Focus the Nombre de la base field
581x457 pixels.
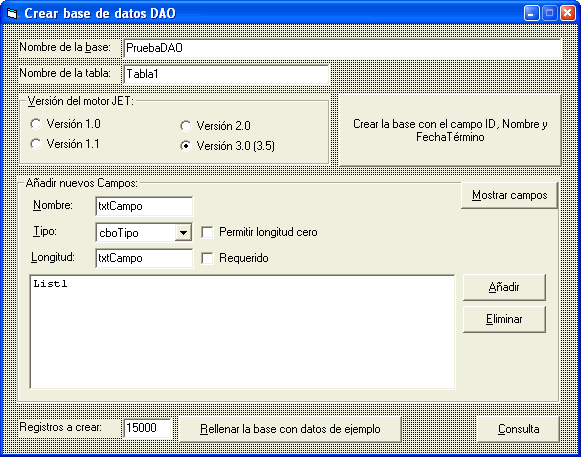pyautogui.click(x=342, y=48)
